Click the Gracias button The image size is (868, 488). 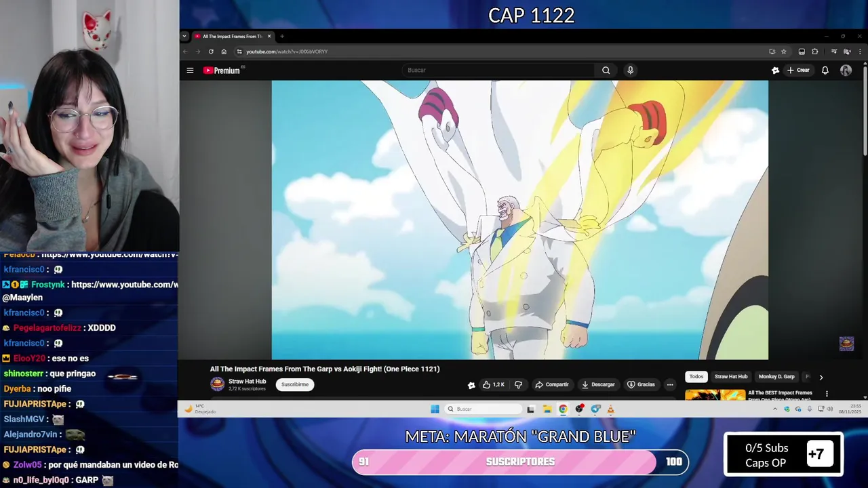[641, 384]
